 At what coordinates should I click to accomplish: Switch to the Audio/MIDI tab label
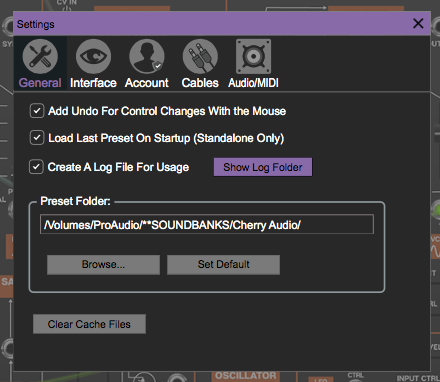click(253, 83)
